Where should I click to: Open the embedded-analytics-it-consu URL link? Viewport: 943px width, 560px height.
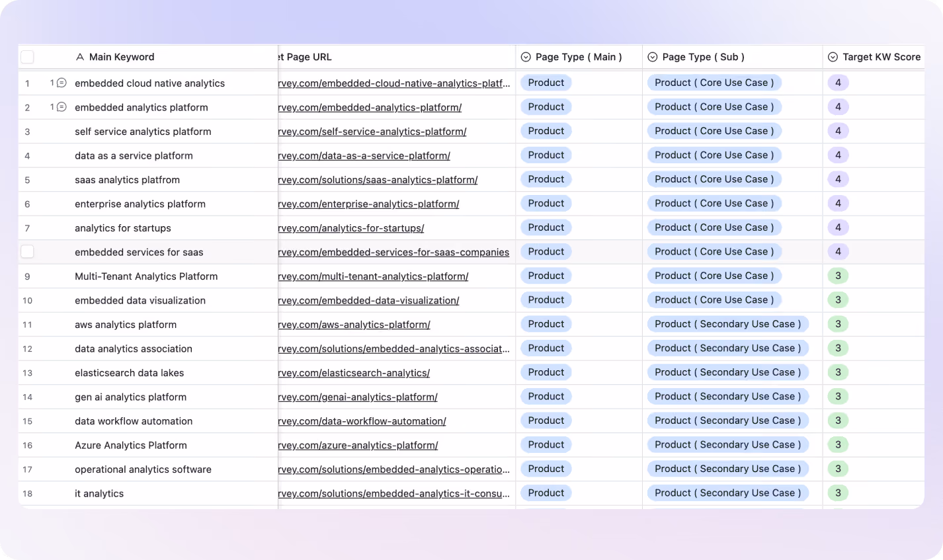pos(394,493)
